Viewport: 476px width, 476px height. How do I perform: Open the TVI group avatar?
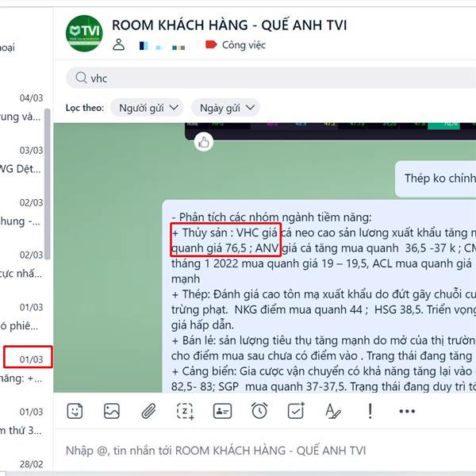[84, 33]
